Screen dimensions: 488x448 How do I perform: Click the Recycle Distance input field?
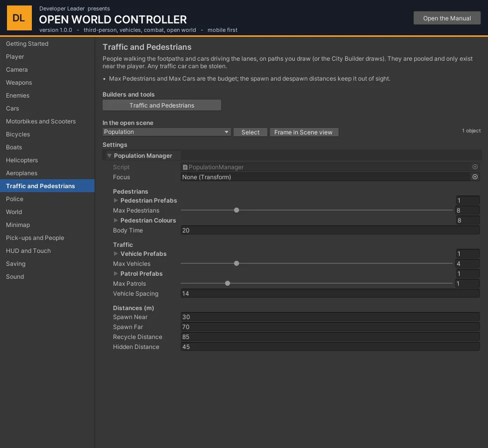pos(330,336)
